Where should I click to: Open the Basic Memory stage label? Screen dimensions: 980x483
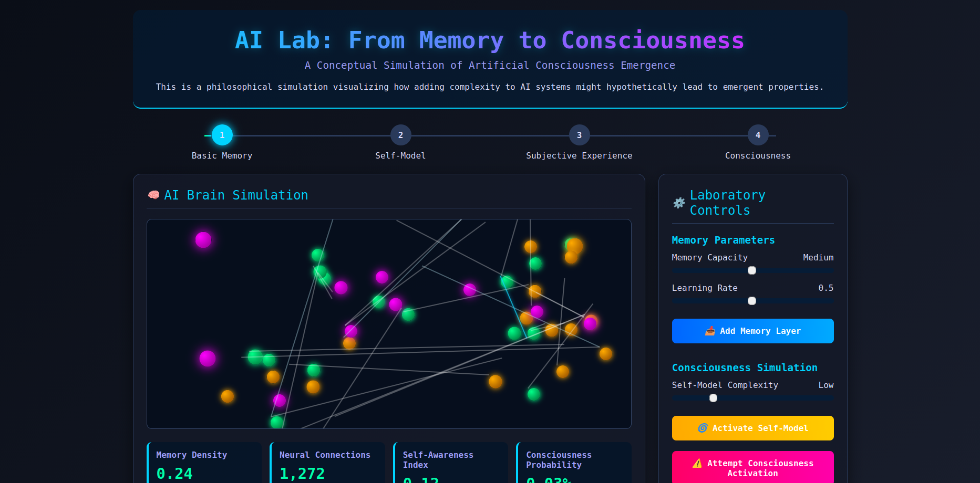[222, 155]
